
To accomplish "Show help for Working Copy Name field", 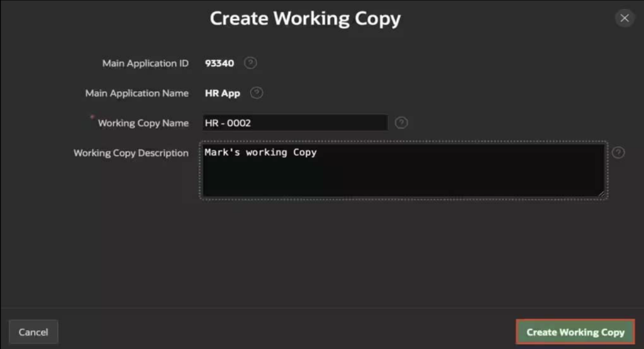I will (x=401, y=123).
